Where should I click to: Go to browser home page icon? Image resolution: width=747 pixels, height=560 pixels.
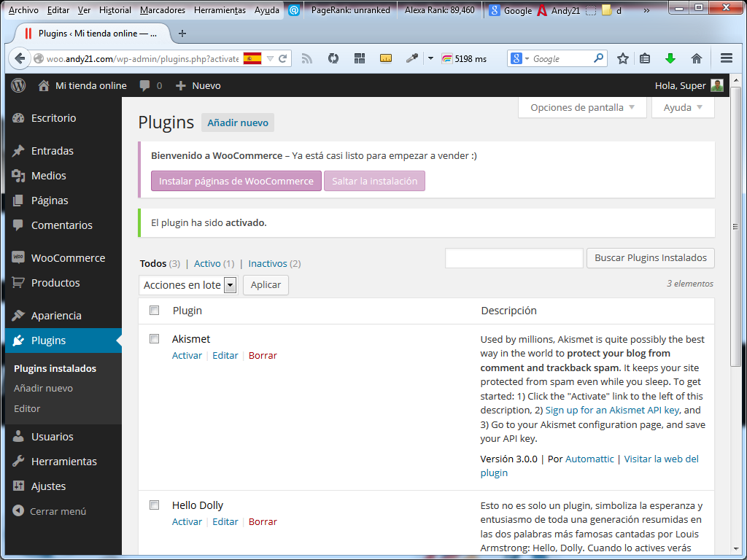[697, 58]
